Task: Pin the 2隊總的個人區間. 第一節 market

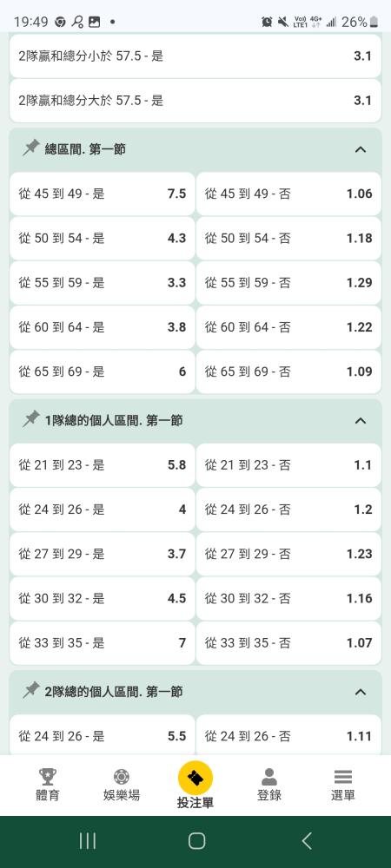Action: [31, 690]
